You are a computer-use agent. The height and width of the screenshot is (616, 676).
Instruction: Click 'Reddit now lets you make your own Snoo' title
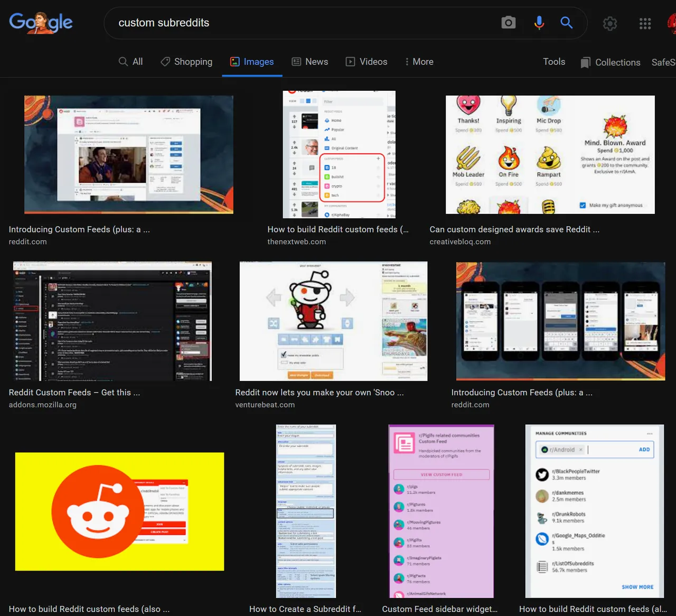[320, 393]
